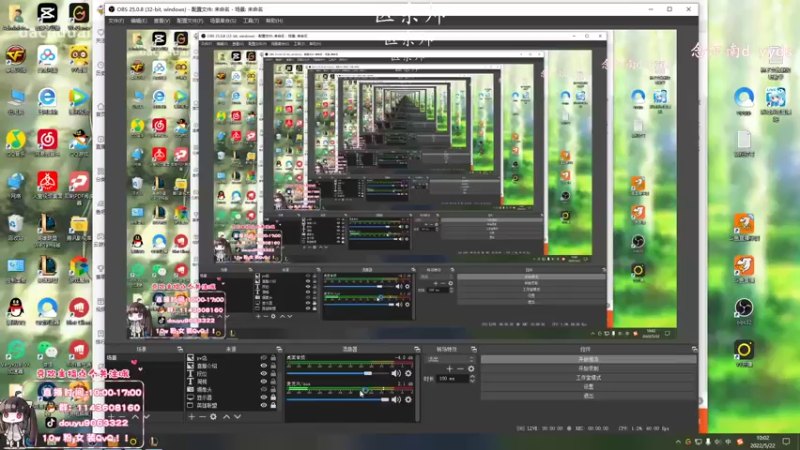
Task: Open Internet Explorer desktop shortcut
Action: pyautogui.click(x=47, y=100)
